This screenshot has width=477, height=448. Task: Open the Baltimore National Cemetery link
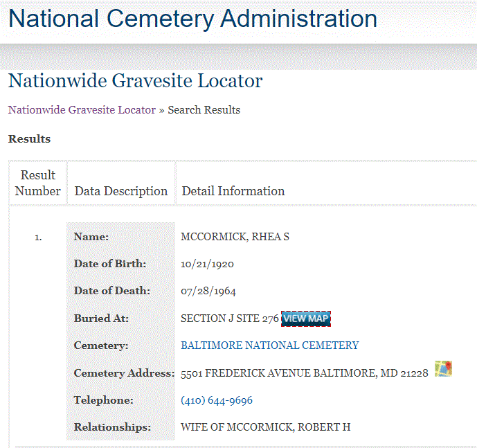point(269,346)
